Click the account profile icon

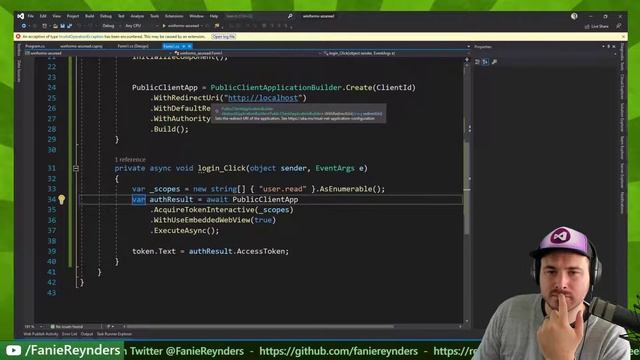click(x=574, y=16)
